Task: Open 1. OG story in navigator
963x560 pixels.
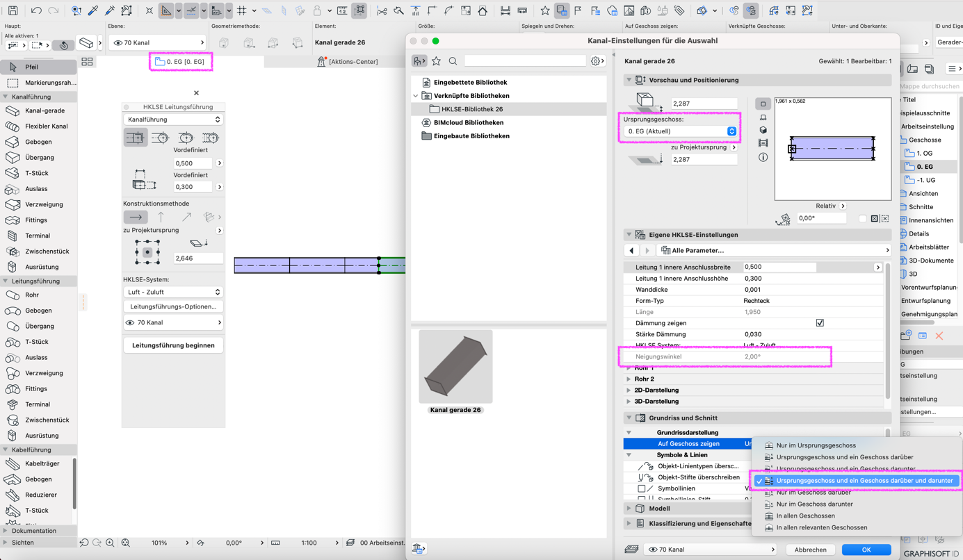Action: point(923,154)
